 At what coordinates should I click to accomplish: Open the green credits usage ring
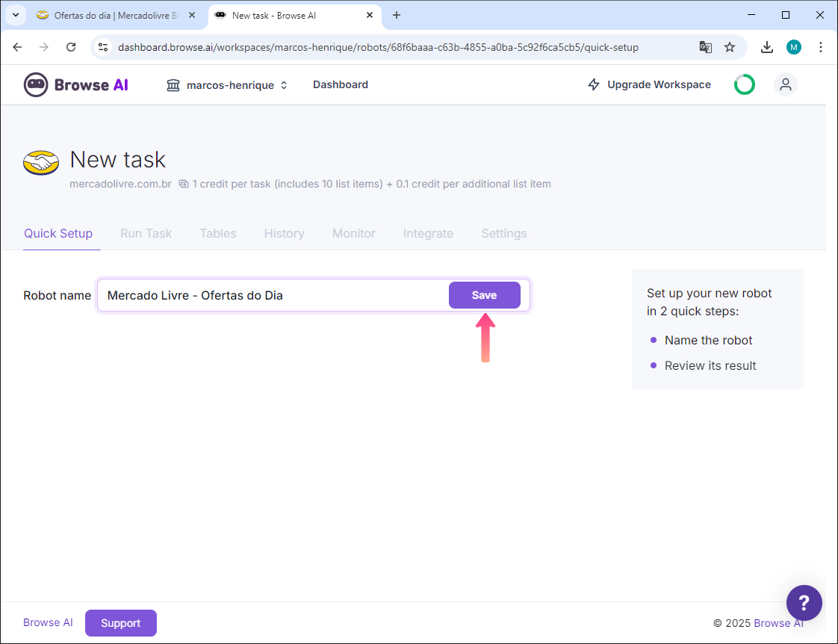[744, 84]
